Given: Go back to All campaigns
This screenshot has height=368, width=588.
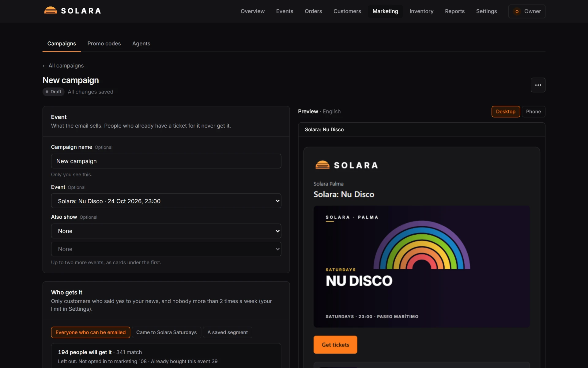Looking at the screenshot, I should pyautogui.click(x=63, y=66).
